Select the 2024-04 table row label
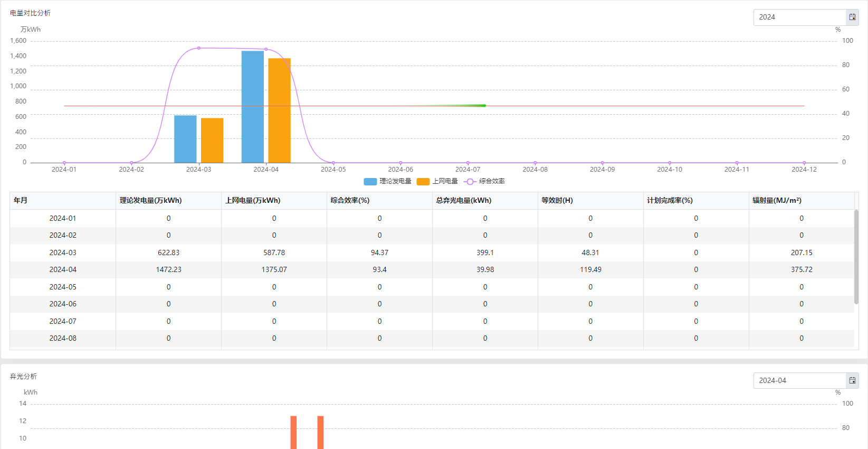 [63, 269]
